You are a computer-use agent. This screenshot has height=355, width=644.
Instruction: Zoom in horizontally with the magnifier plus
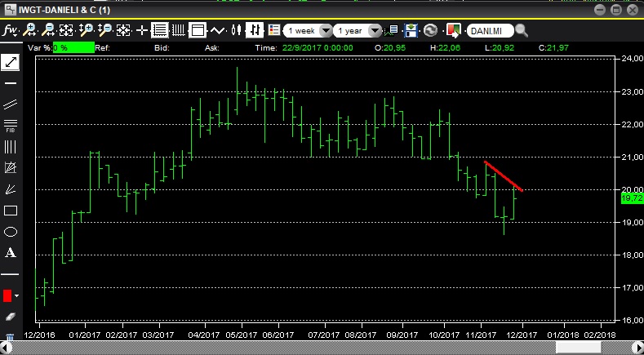pyautogui.click(x=30, y=30)
